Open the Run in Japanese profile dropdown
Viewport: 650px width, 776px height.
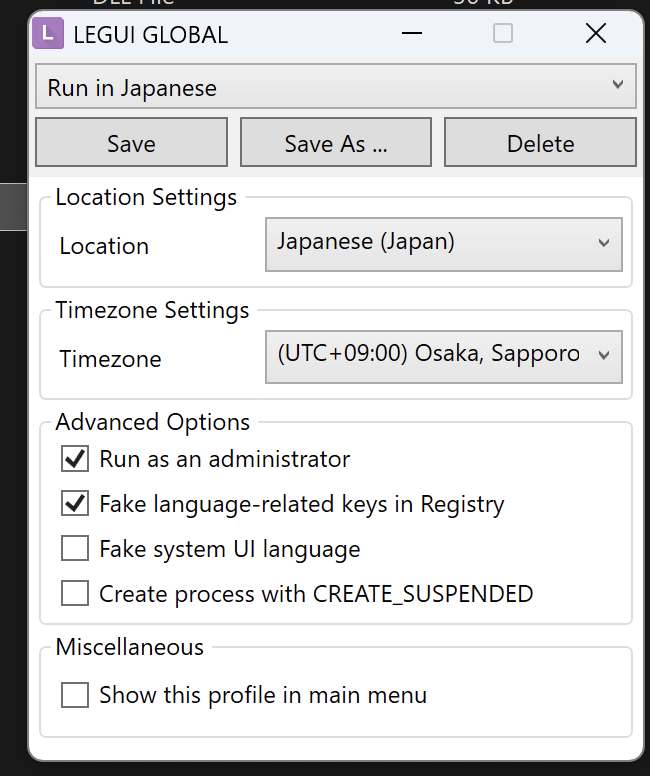click(x=336, y=87)
